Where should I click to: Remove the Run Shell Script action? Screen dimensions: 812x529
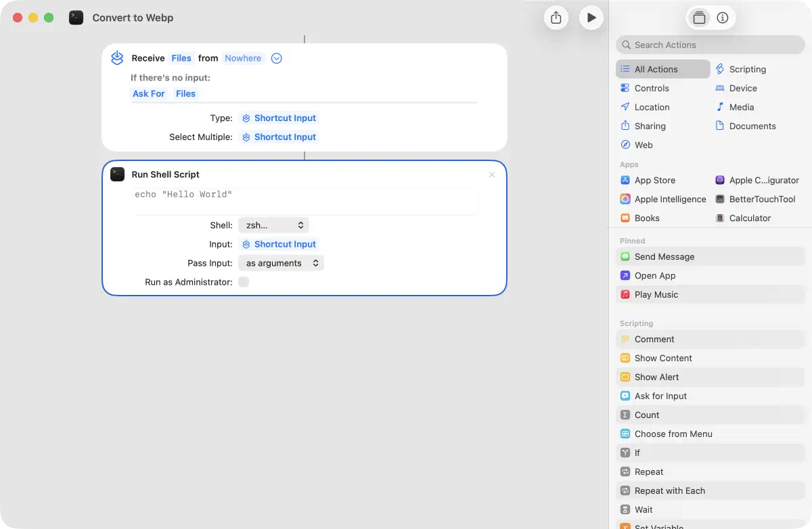(492, 175)
